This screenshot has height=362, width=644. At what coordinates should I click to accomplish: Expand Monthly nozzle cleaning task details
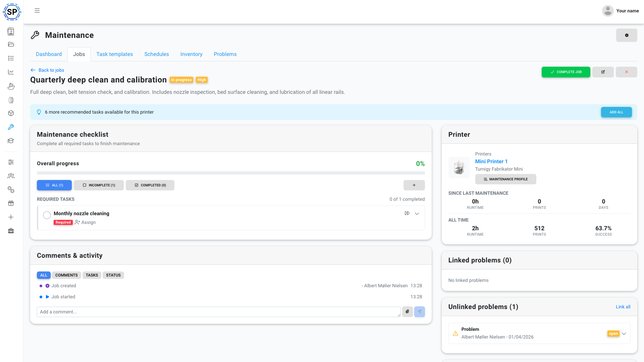coord(417,213)
